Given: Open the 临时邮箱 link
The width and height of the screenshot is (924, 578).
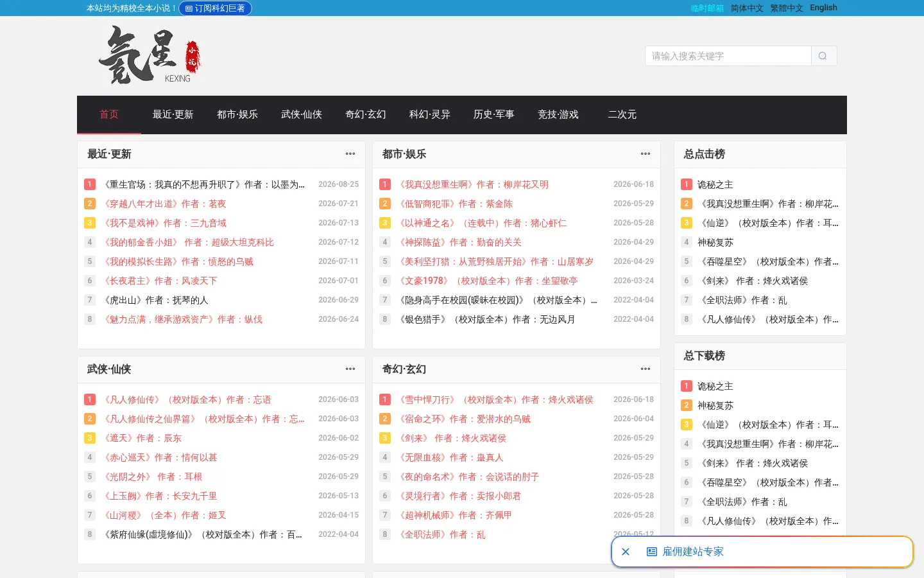Looking at the screenshot, I should [x=707, y=8].
